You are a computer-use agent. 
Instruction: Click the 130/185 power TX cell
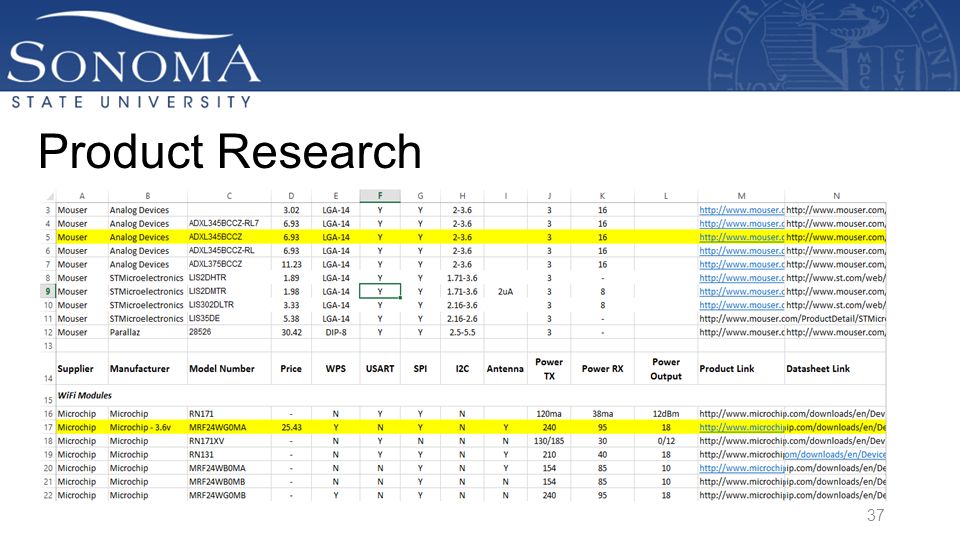tap(549, 441)
